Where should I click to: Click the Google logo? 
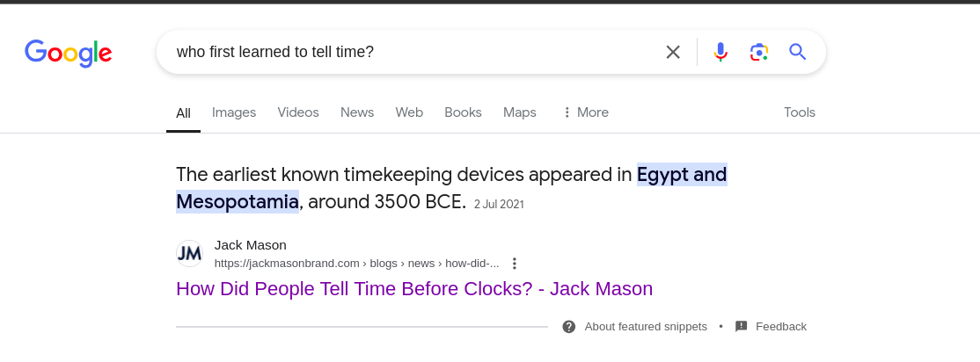coord(68,53)
